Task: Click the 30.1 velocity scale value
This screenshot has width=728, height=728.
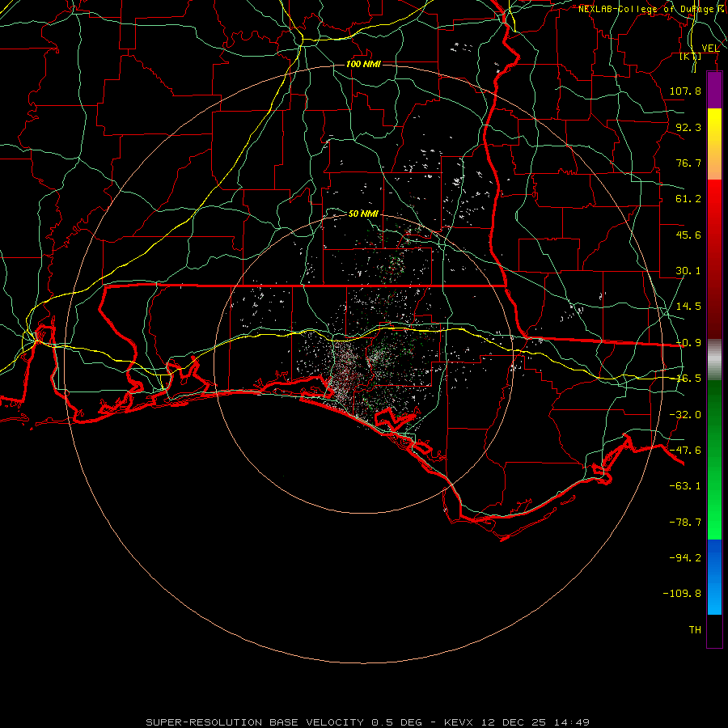Action: click(688, 271)
